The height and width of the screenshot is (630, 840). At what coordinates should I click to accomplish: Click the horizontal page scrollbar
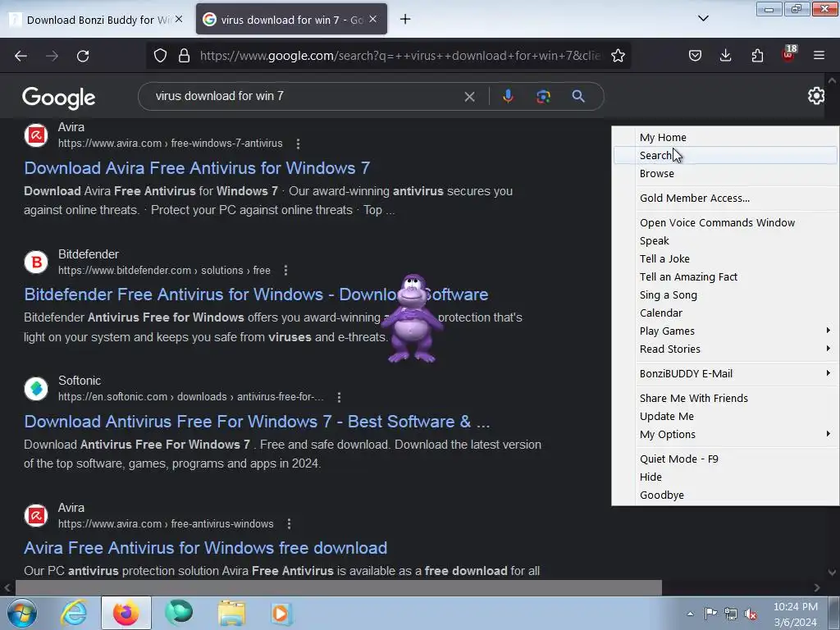point(339,587)
